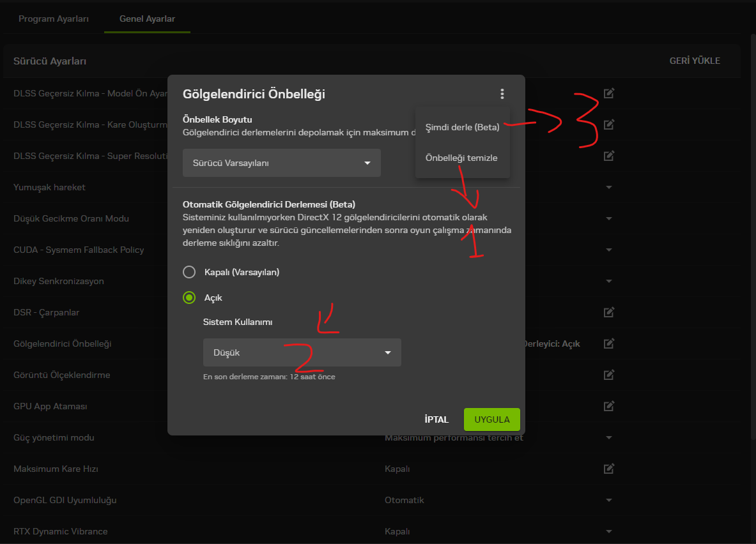Expand Dikey Senkronizasyon dropdown arrow
This screenshot has height=544, width=756.
point(609,281)
